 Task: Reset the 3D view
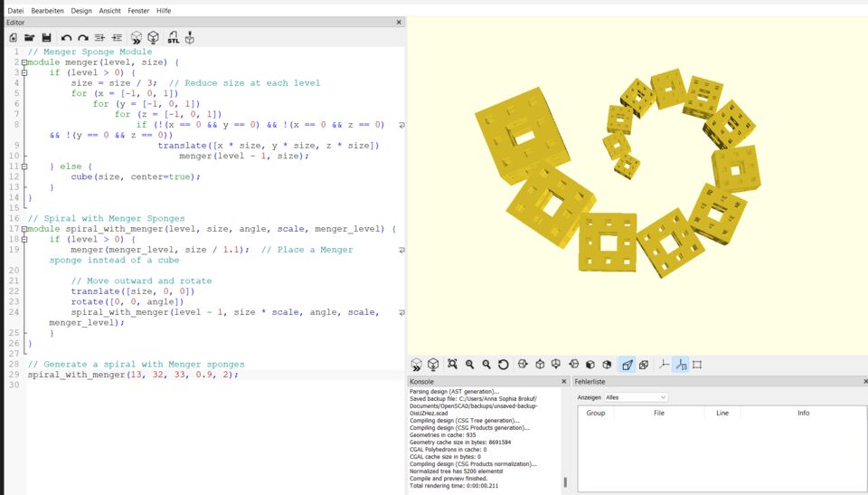point(504,364)
